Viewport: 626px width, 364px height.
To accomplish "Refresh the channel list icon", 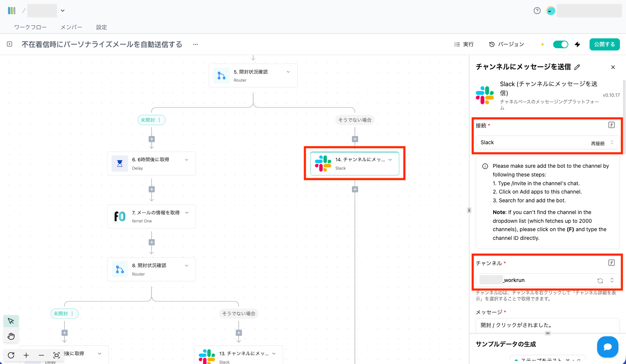I will [x=600, y=280].
